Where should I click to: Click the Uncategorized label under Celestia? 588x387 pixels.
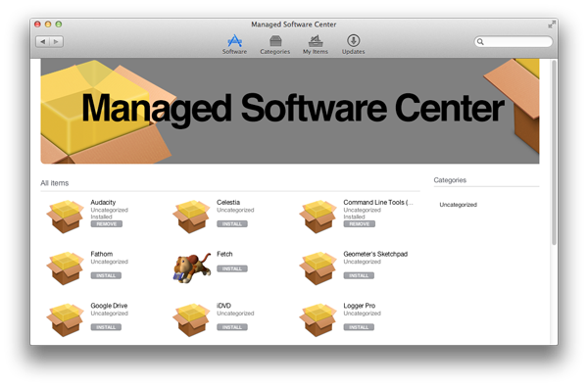tap(235, 210)
